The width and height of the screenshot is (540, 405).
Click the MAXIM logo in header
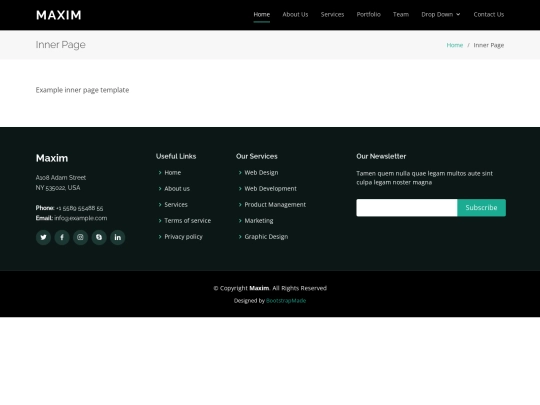[x=59, y=15]
